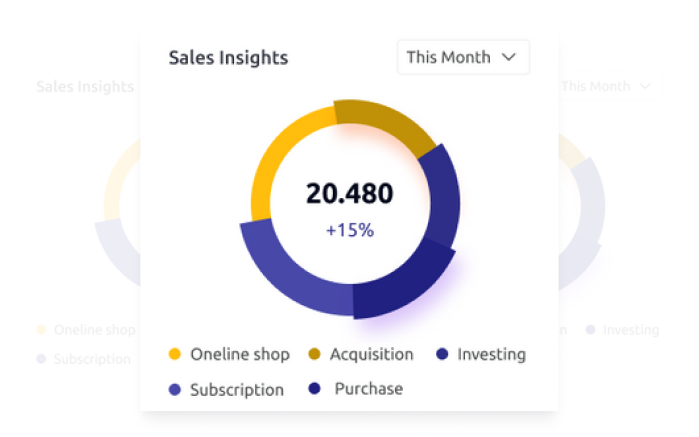Select the Subscription legend dot
The image size is (699, 437).
175,390
